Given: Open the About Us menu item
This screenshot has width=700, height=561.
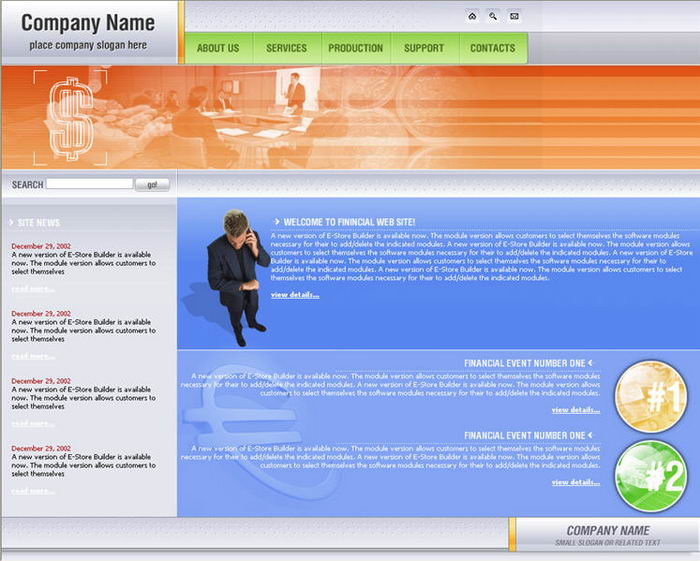Looking at the screenshot, I should [218, 48].
